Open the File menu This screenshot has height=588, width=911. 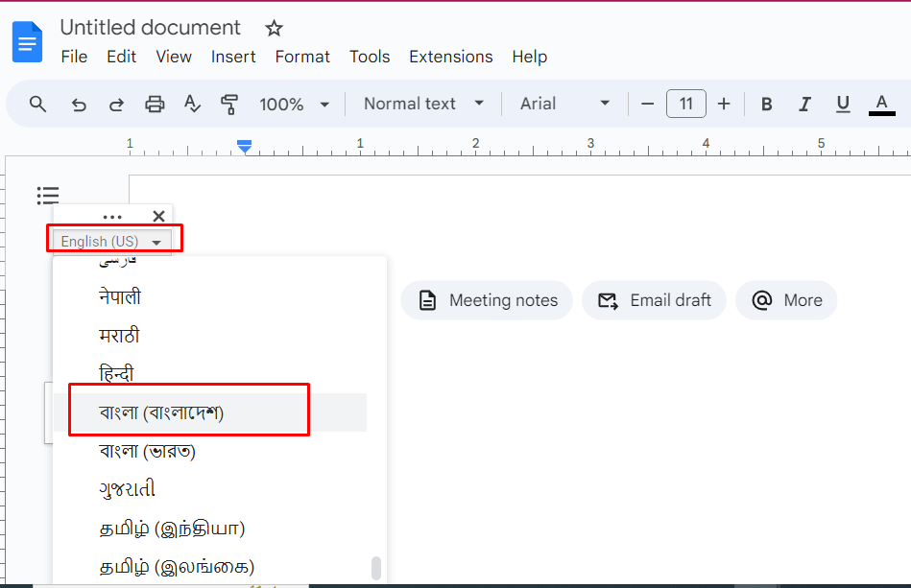[x=74, y=57]
